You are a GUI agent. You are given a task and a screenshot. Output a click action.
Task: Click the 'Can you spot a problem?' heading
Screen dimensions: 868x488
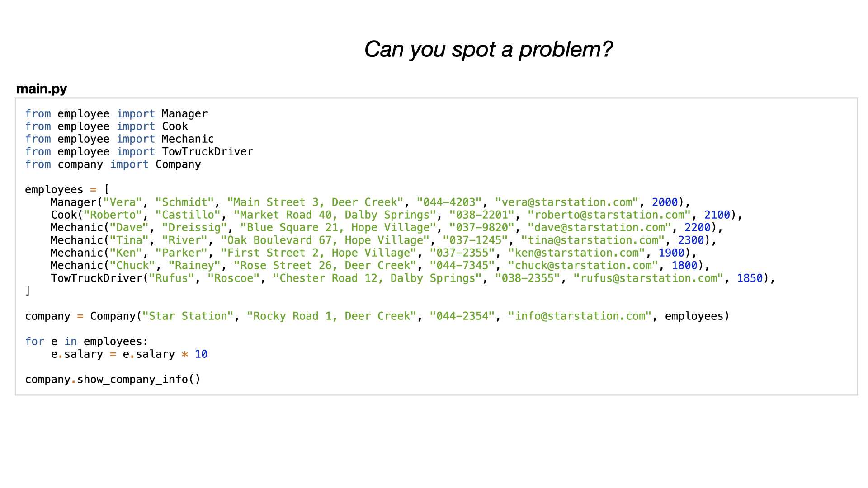click(x=488, y=50)
